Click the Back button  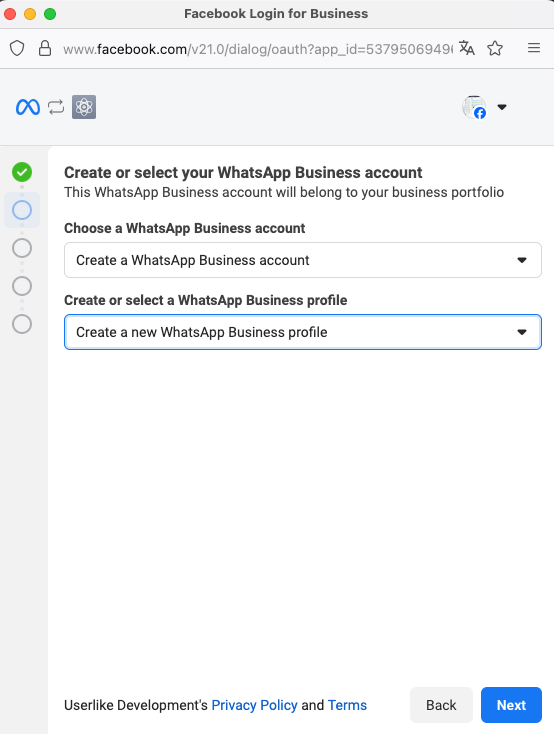coord(441,705)
